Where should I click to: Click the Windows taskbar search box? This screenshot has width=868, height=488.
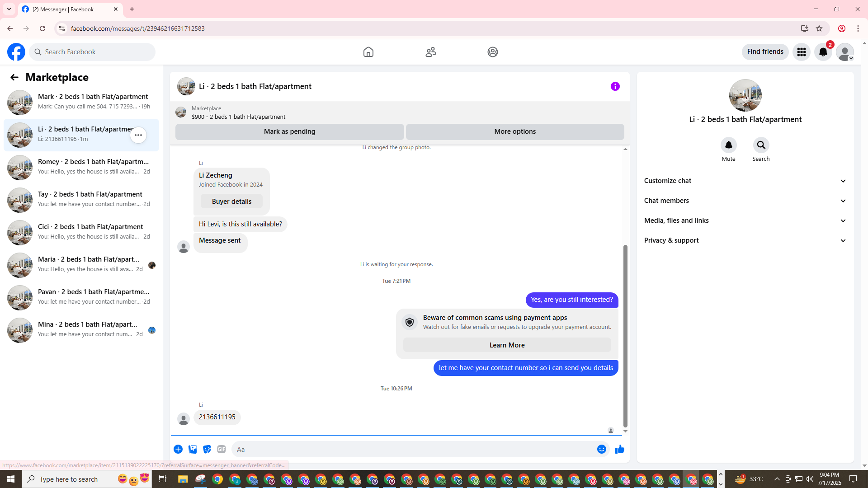[x=86, y=479]
